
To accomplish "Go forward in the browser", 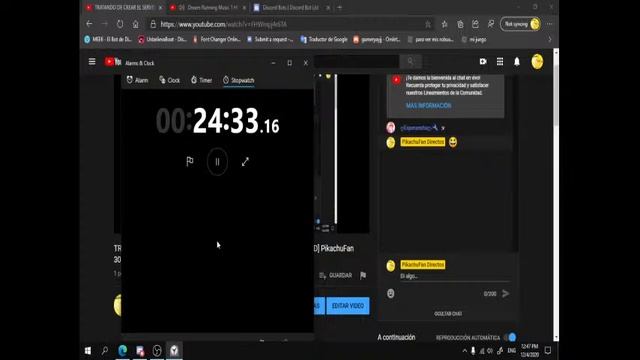I will coord(104,24).
